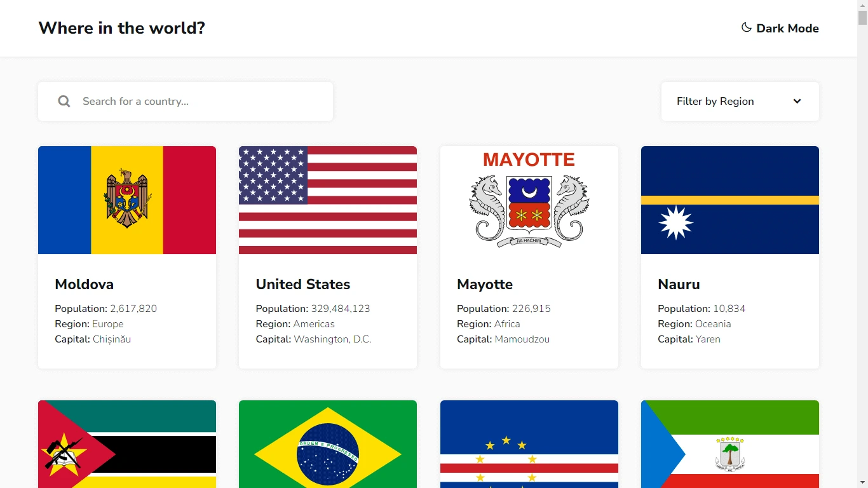The width and height of the screenshot is (868, 488).
Task: Click the moon icon in the header
Action: point(747,28)
